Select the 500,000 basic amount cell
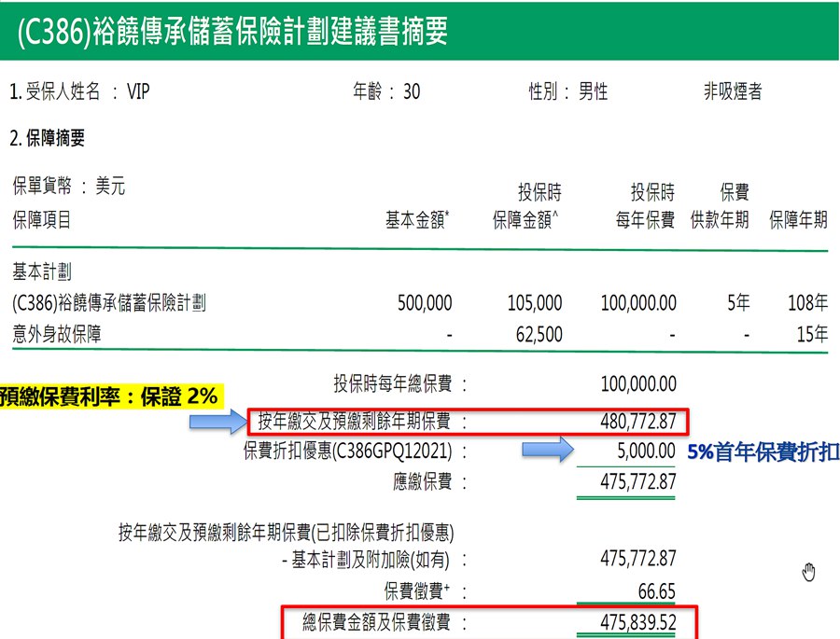This screenshot has width=840, height=639. click(x=425, y=303)
